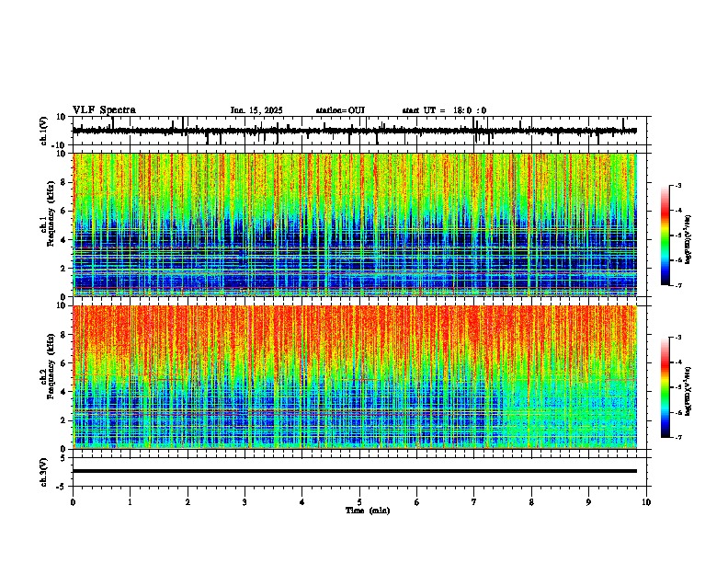Click the ch.2 color scale bar
This screenshot has width=728, height=563.
tap(665, 387)
